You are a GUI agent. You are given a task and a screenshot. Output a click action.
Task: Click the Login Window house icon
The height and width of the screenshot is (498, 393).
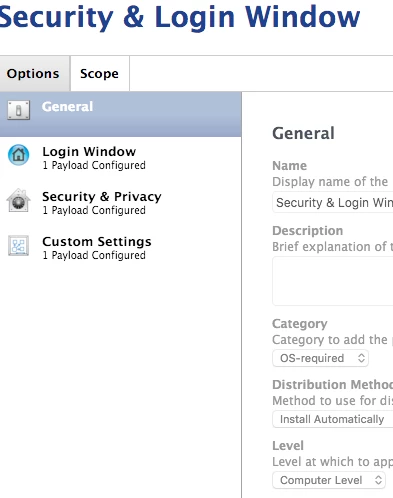point(19,155)
